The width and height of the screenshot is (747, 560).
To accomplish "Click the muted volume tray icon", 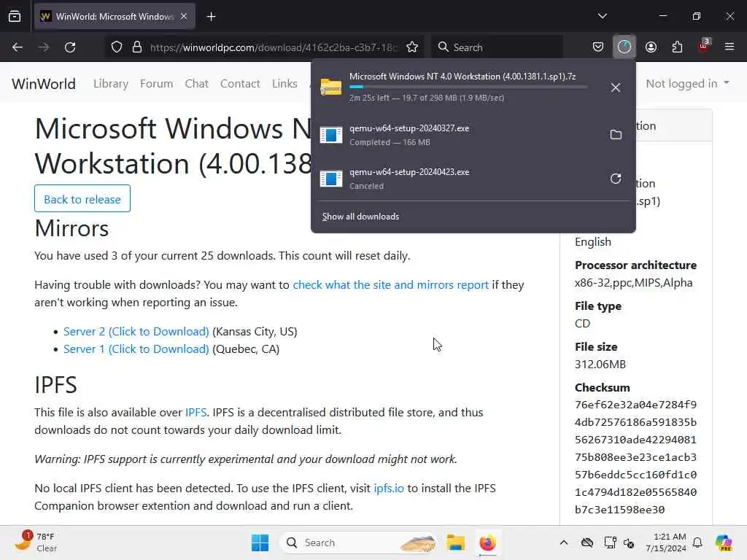I will click(629, 542).
